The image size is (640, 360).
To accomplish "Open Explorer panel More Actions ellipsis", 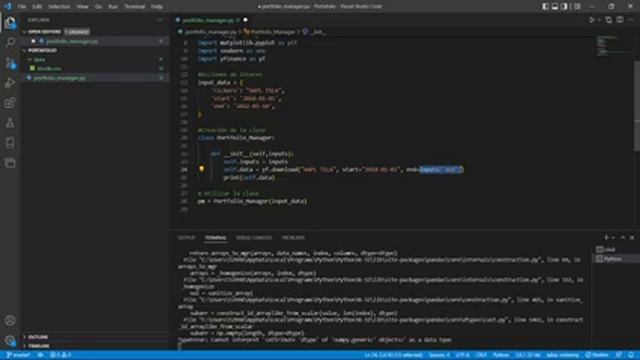I will point(160,20).
